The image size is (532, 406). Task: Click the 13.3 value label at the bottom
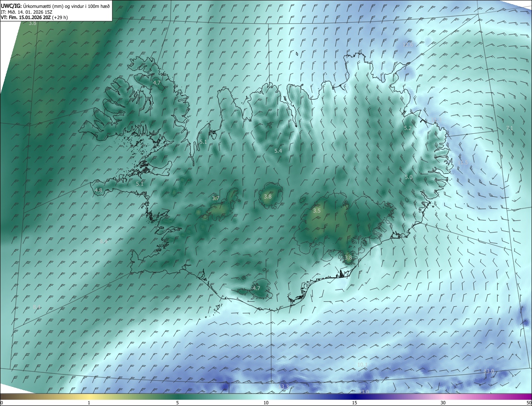pos(284,387)
